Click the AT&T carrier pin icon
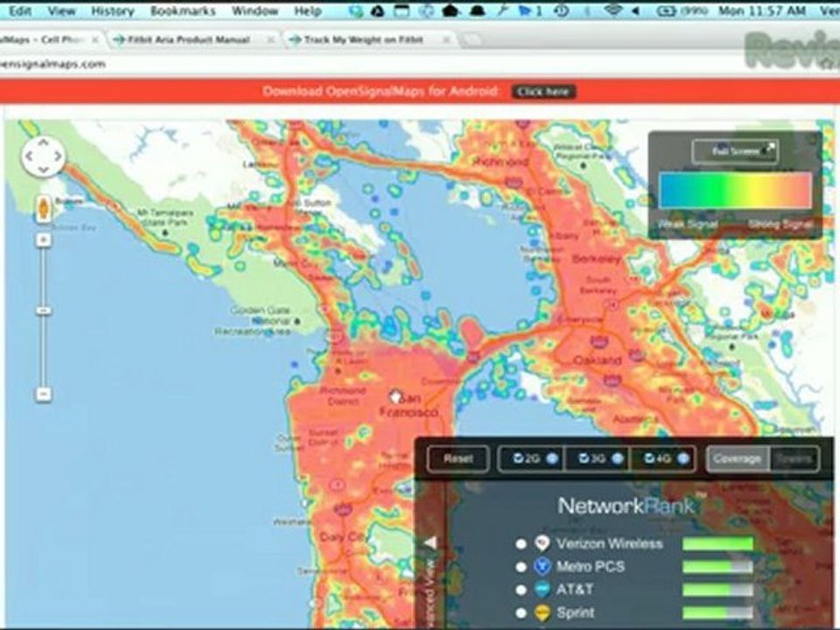 [x=542, y=589]
